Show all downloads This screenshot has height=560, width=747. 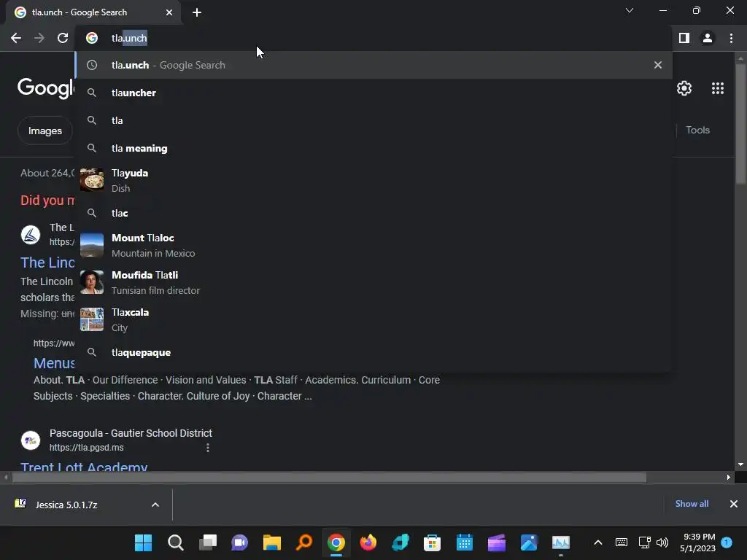[x=692, y=504]
